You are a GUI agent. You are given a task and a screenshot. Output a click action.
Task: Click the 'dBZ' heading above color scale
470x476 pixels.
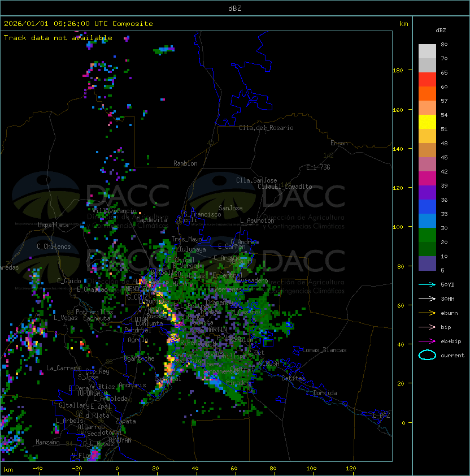click(441, 31)
